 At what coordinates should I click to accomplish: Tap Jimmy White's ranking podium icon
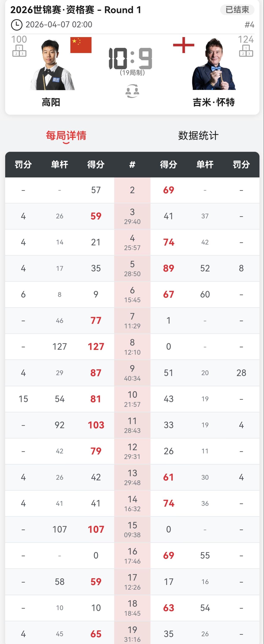click(x=246, y=51)
